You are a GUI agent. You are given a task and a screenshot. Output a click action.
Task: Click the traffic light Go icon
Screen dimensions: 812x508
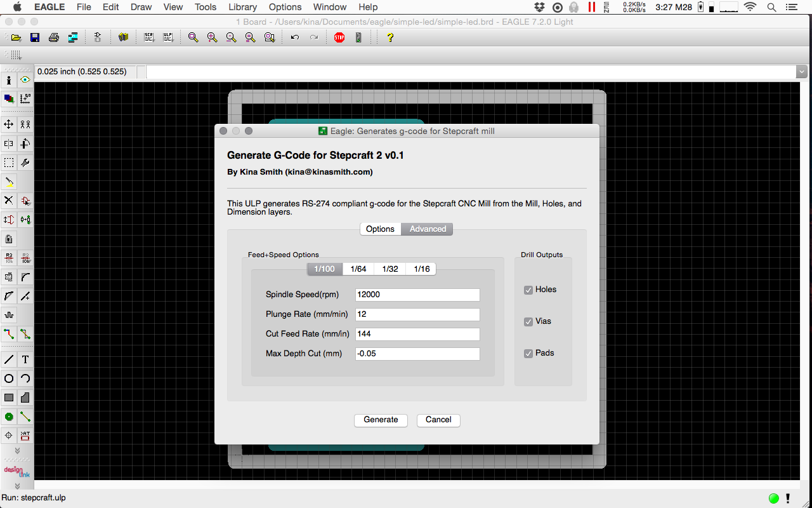(358, 37)
